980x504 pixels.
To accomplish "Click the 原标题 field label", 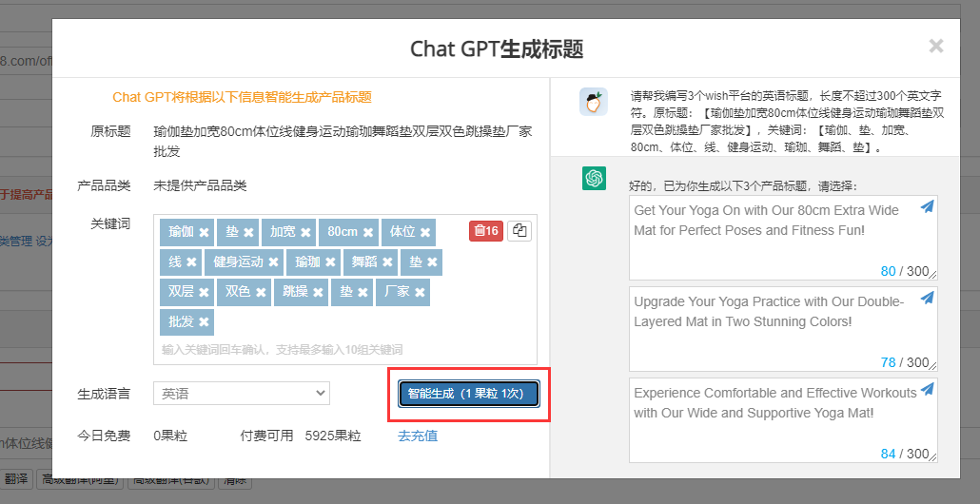I will pos(110,132).
